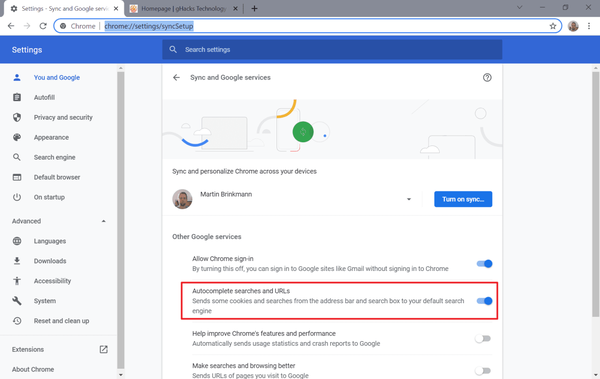Viewport: 600px width, 379px height.
Task: Click the On startup power icon
Action: (17, 197)
